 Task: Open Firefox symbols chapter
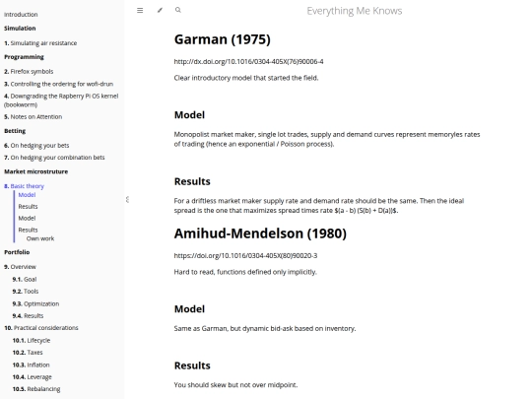(x=29, y=72)
